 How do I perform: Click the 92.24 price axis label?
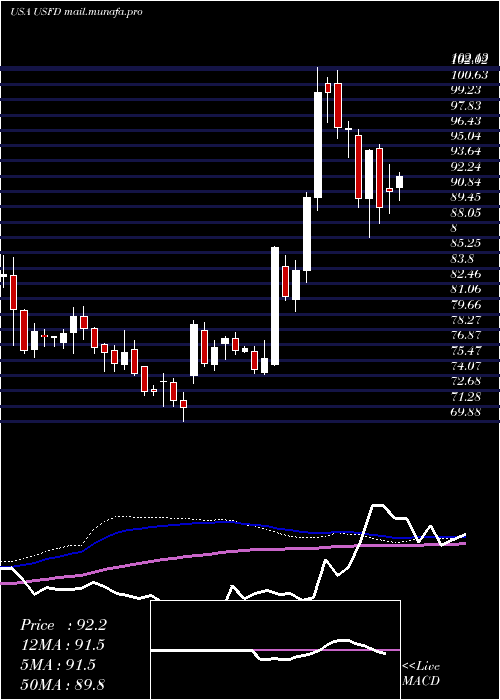[466, 167]
